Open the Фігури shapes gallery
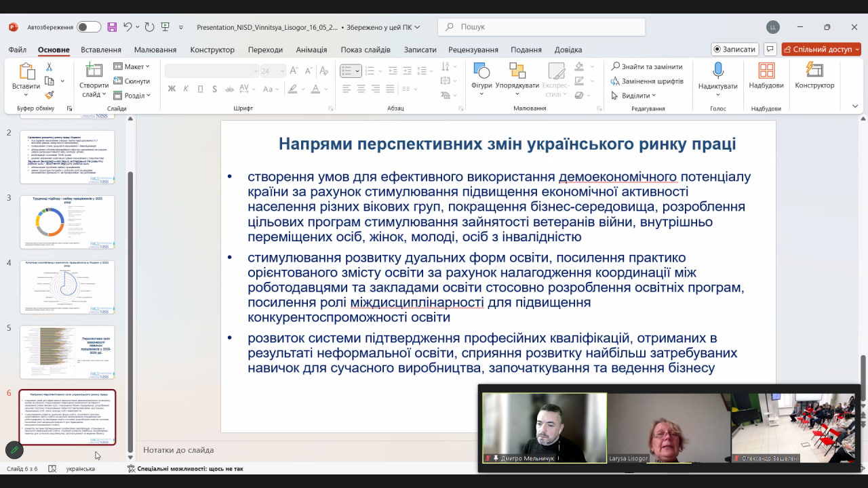This screenshot has width=868, height=488. (481, 79)
